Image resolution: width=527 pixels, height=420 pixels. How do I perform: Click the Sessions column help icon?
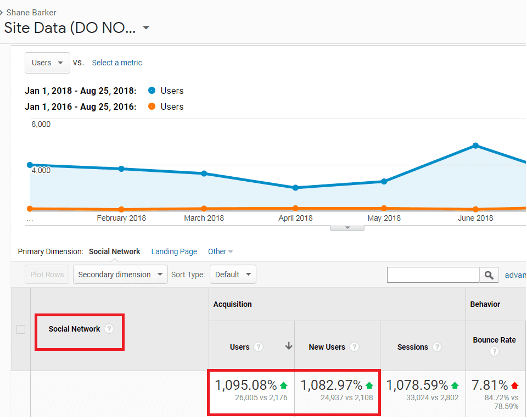pyautogui.click(x=437, y=347)
